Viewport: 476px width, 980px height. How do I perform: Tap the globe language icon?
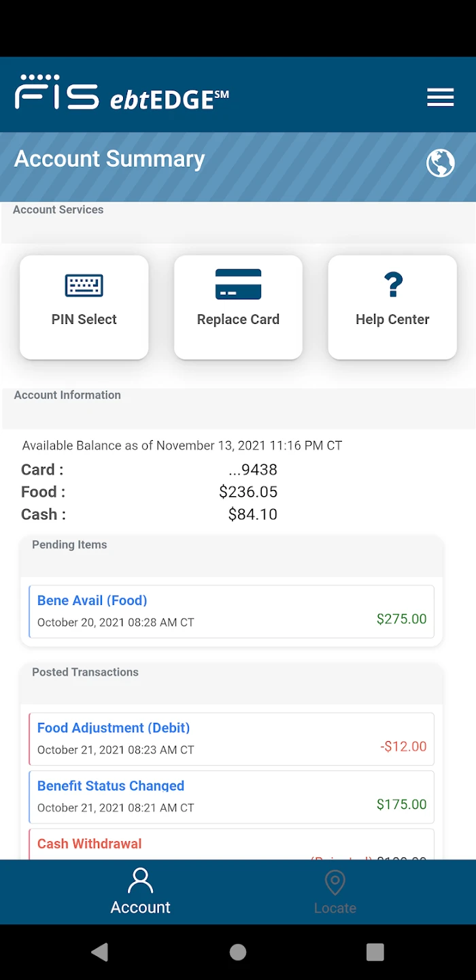click(x=440, y=163)
